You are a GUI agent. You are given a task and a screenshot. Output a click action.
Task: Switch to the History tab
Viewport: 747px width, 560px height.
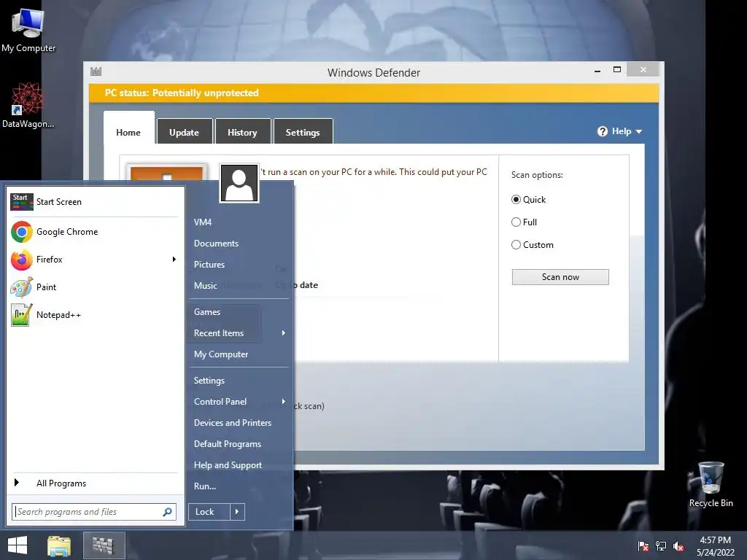click(242, 133)
